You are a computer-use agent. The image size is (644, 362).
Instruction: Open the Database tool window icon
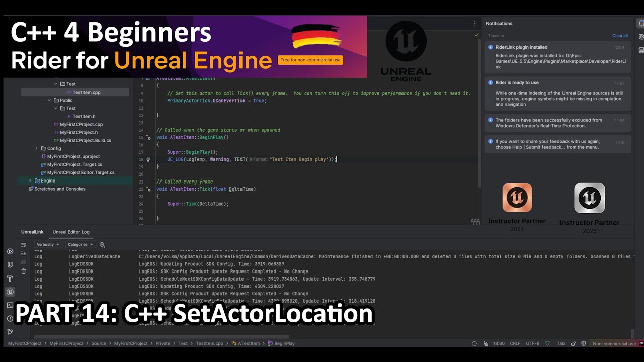click(641, 50)
